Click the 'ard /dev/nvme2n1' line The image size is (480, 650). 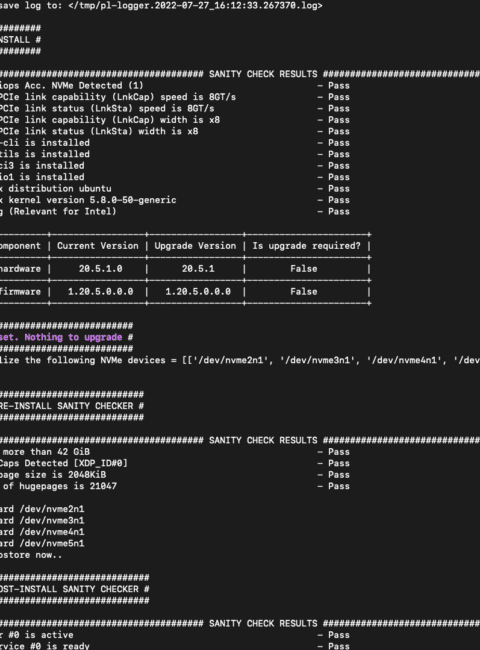[x=42, y=509]
